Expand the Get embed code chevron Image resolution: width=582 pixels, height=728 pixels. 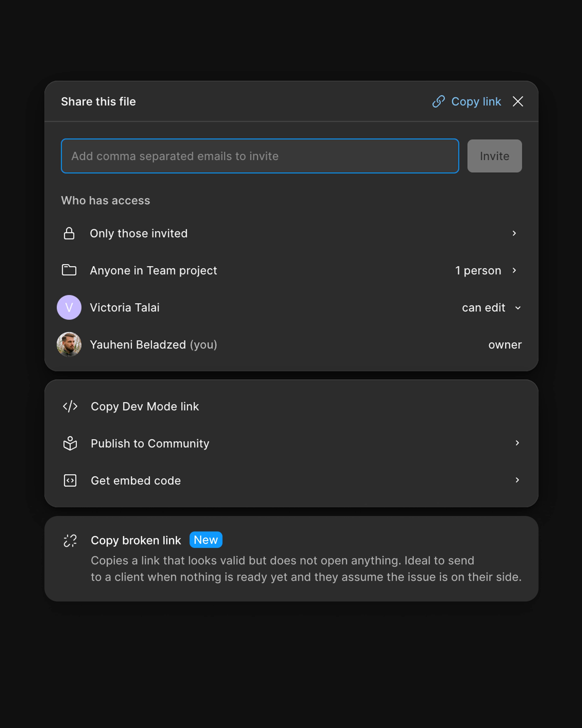(517, 480)
